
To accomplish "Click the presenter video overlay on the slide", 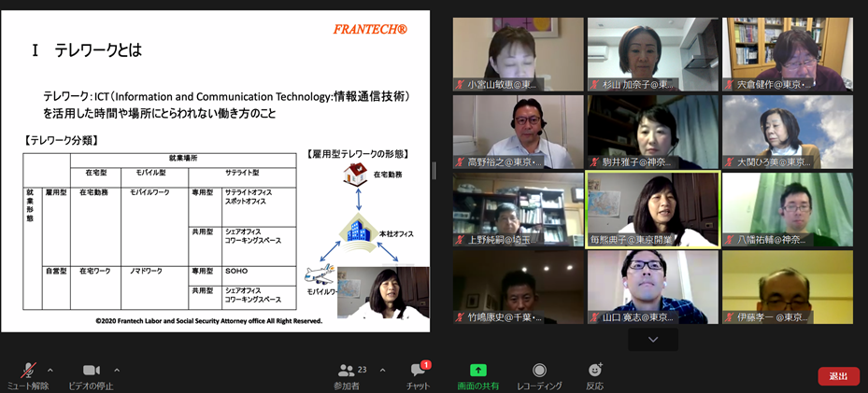I will 383,292.
